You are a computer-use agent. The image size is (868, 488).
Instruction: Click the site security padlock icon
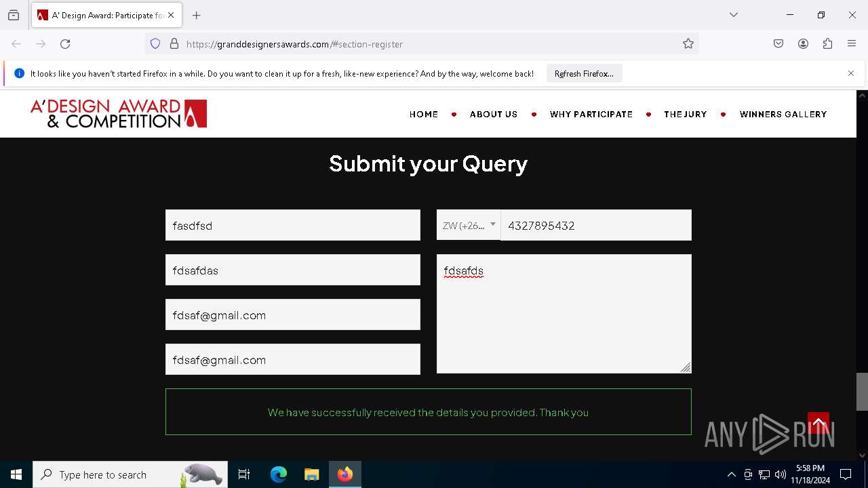174,44
